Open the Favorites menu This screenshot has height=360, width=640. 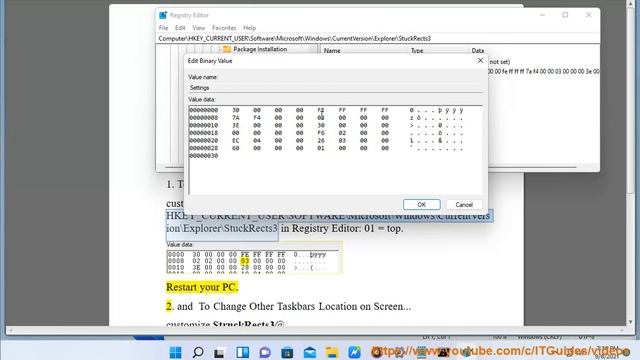point(224,28)
